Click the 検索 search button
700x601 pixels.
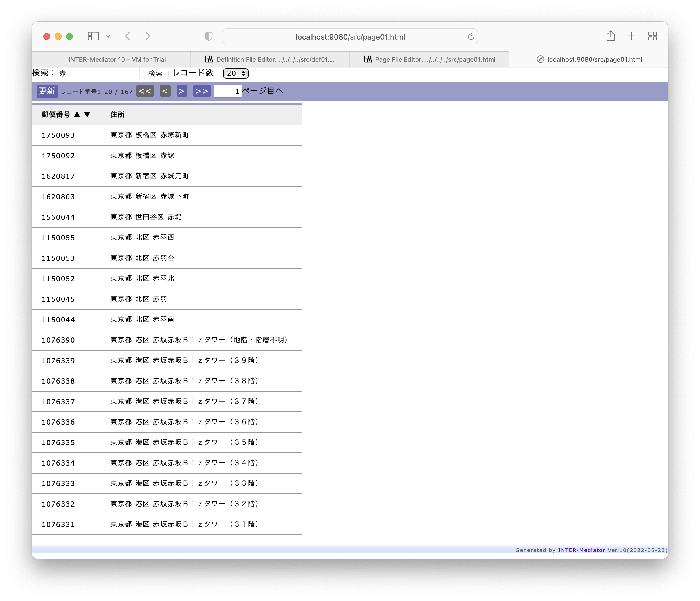pyautogui.click(x=155, y=73)
